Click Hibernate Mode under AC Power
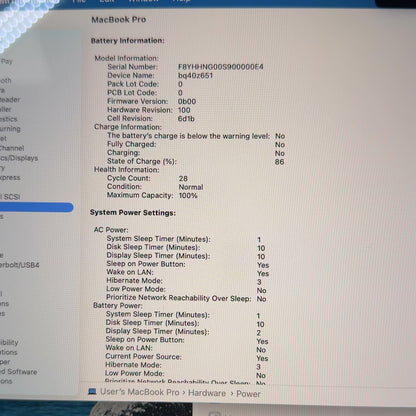The image size is (416, 416). (135, 281)
